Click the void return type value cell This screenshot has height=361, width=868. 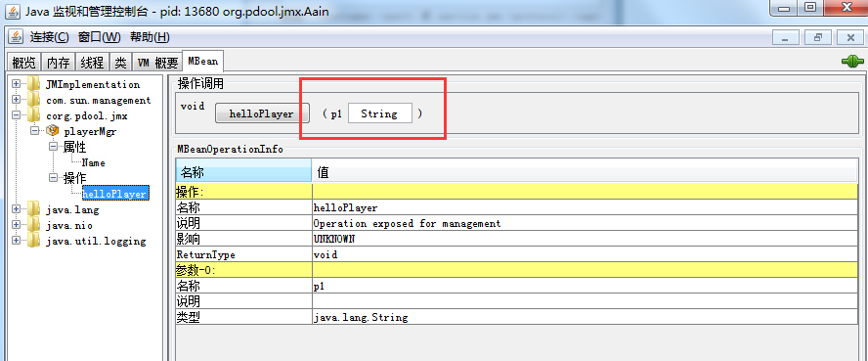[585, 254]
